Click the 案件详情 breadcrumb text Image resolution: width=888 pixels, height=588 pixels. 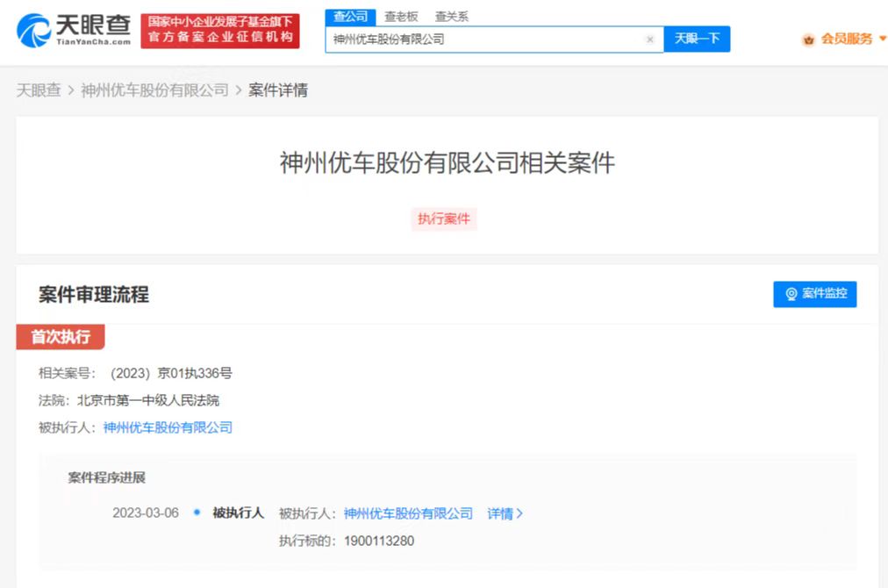278,90
